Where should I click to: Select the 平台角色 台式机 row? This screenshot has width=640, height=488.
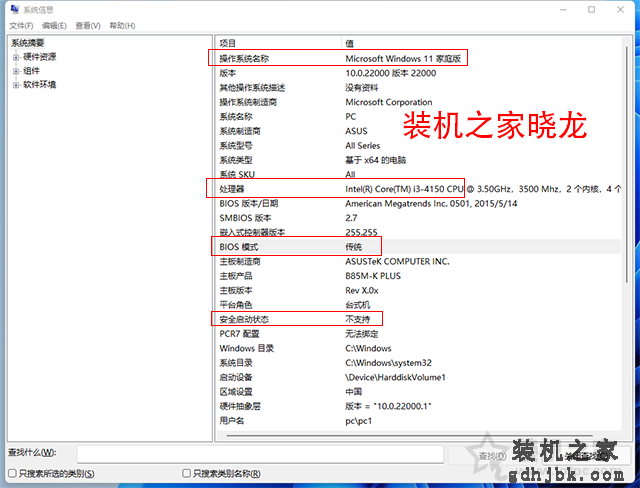coord(418,305)
